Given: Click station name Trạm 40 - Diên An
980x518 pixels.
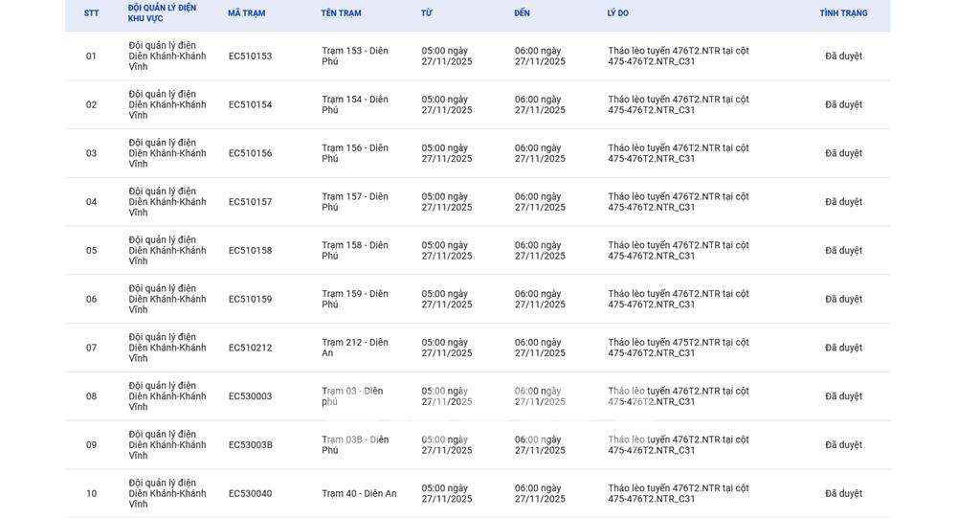Looking at the screenshot, I should point(359,494).
